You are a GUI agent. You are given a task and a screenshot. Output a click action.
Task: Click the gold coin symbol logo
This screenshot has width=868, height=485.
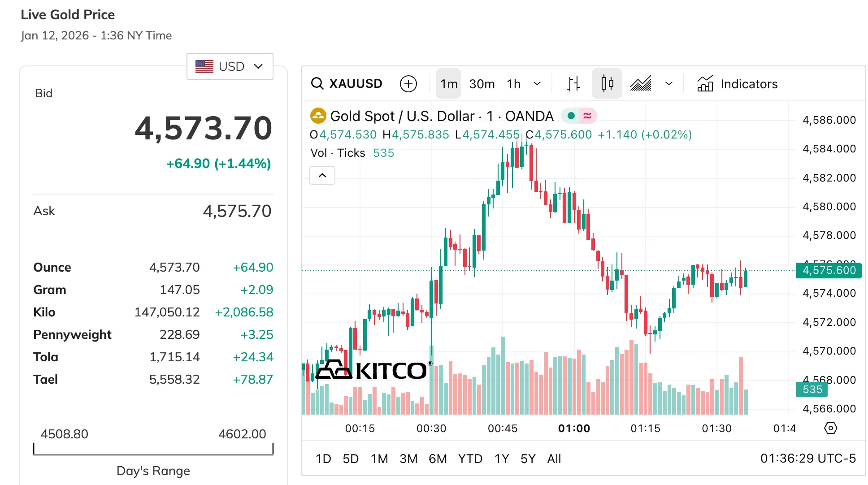click(x=318, y=116)
